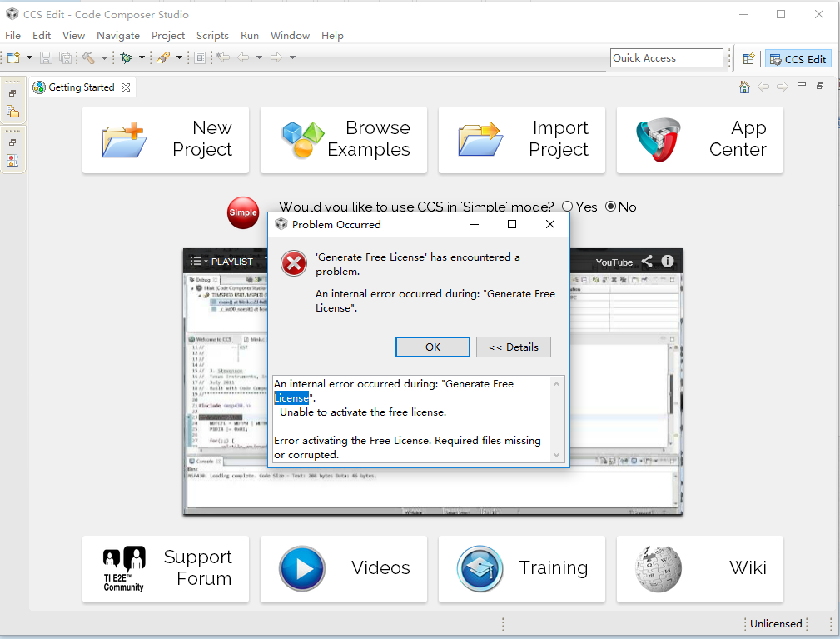Close the Problem Occurred dialog
840x639 pixels.
550,224
